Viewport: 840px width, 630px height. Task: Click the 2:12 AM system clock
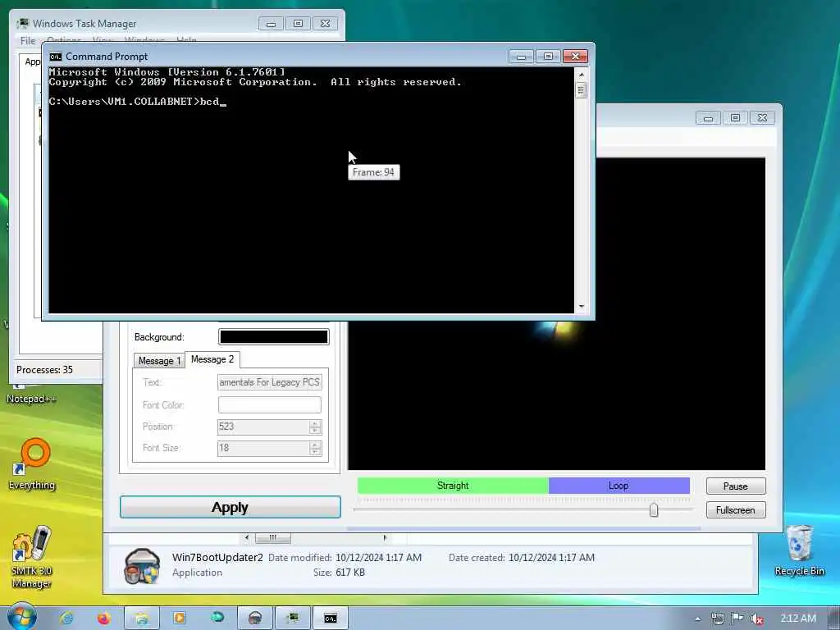[x=797, y=619]
